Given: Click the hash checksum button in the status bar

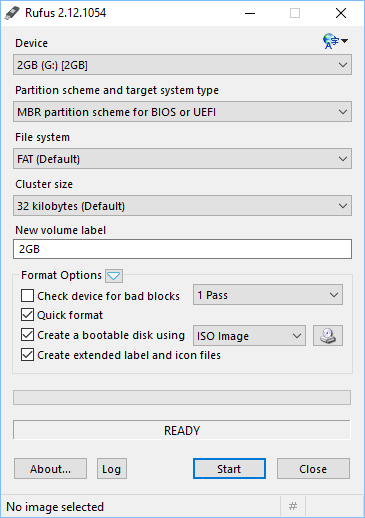Looking at the screenshot, I should point(293,507).
